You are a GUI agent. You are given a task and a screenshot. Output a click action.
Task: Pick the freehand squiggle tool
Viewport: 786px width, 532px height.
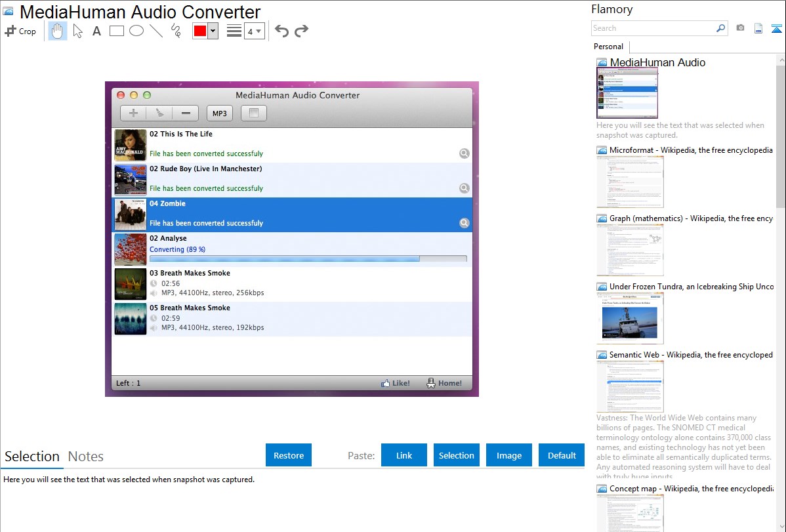coord(176,31)
